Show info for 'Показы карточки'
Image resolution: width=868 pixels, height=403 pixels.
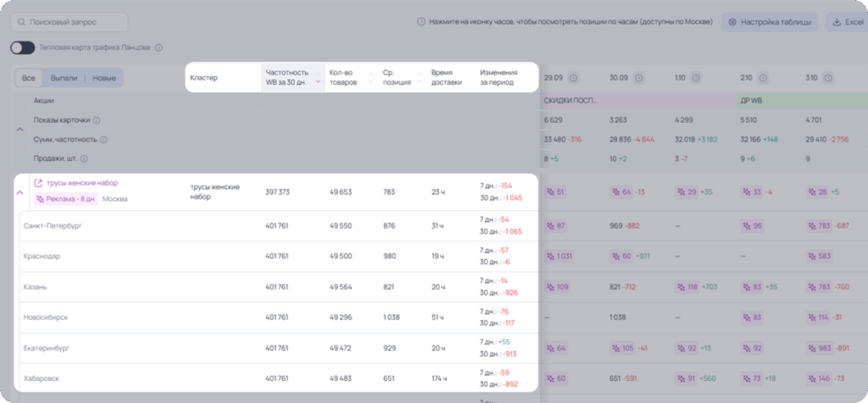pos(97,120)
